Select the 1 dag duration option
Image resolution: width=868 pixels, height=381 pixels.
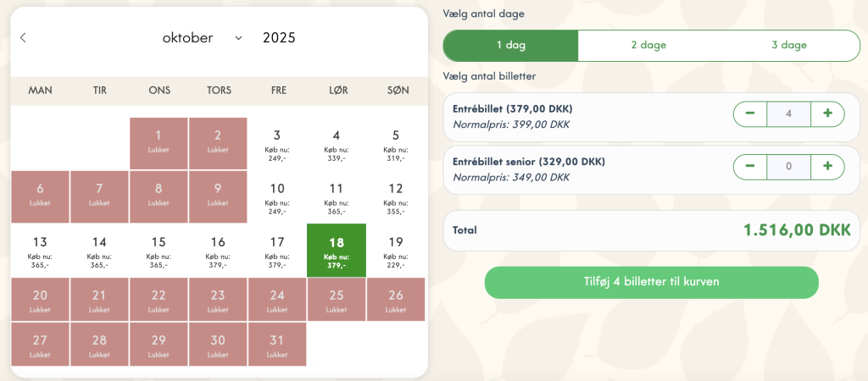pos(511,46)
